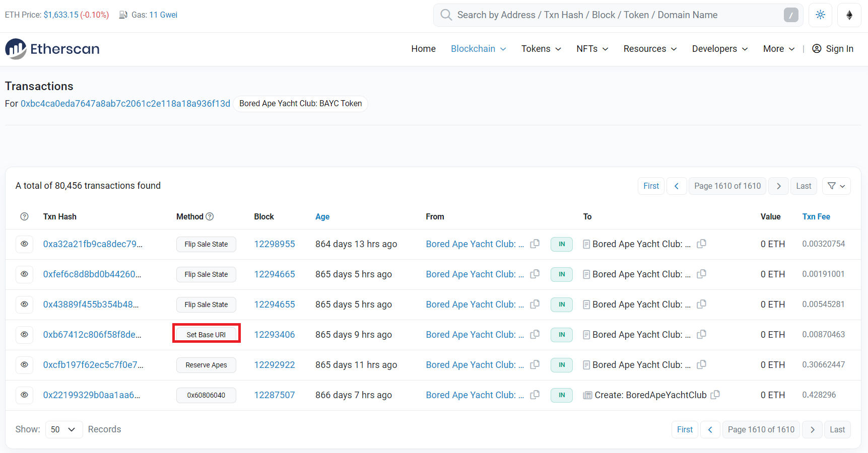The height and width of the screenshot is (453, 868).
Task: Expand the Blockchain menu
Action: (x=478, y=49)
